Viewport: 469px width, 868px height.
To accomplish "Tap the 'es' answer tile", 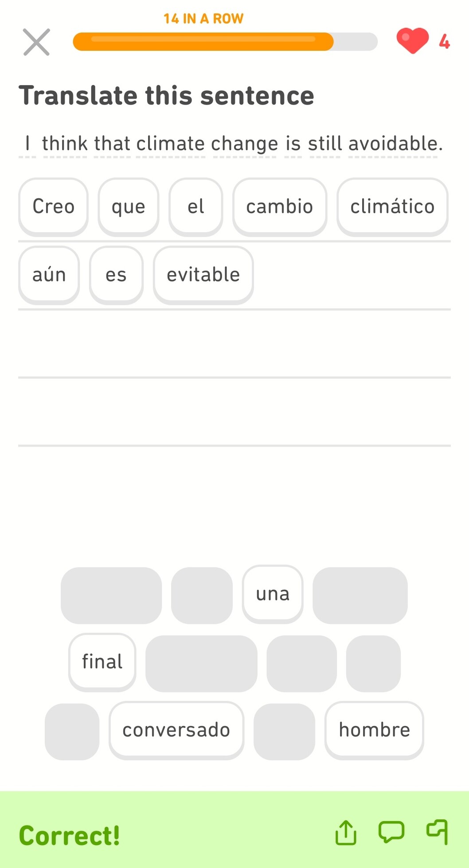I will [116, 275].
